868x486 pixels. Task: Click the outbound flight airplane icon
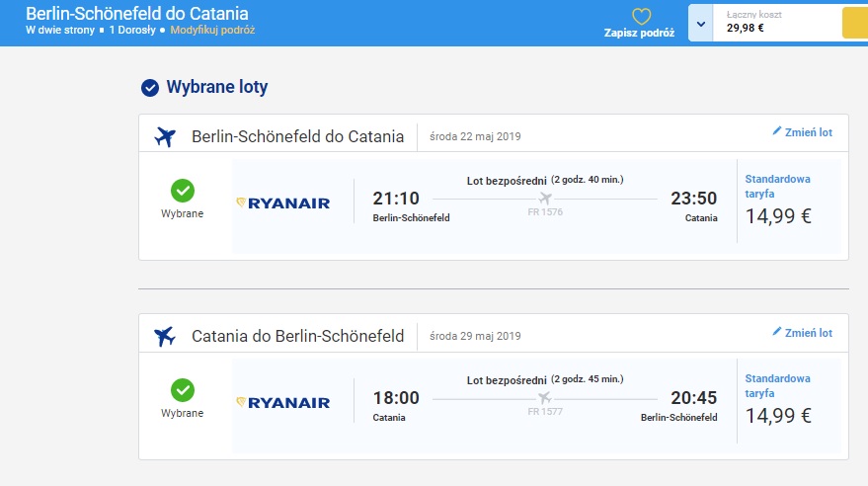coord(165,136)
